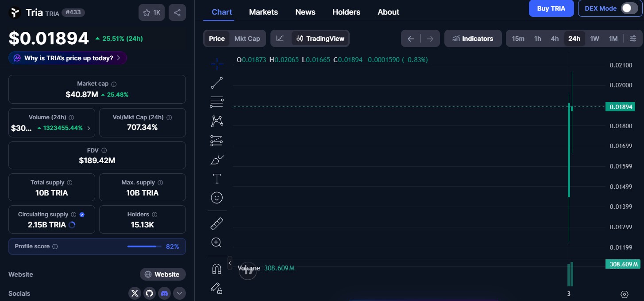The height and width of the screenshot is (301, 644).
Task: Switch to the Holders tab
Action: pos(346,12)
